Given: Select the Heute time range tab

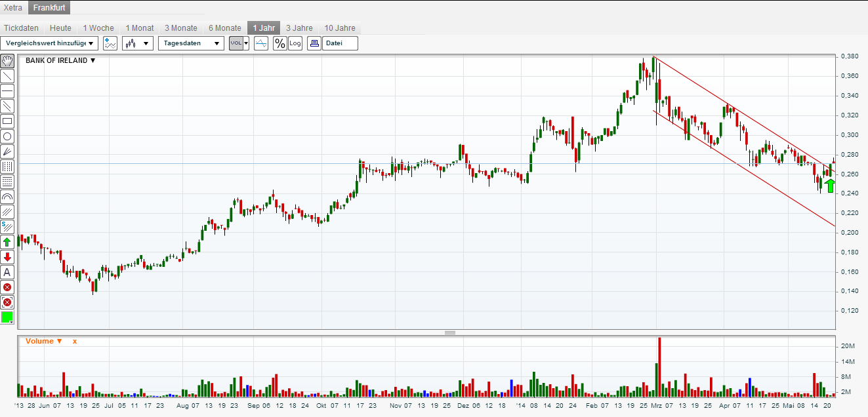Looking at the screenshot, I should (x=60, y=28).
